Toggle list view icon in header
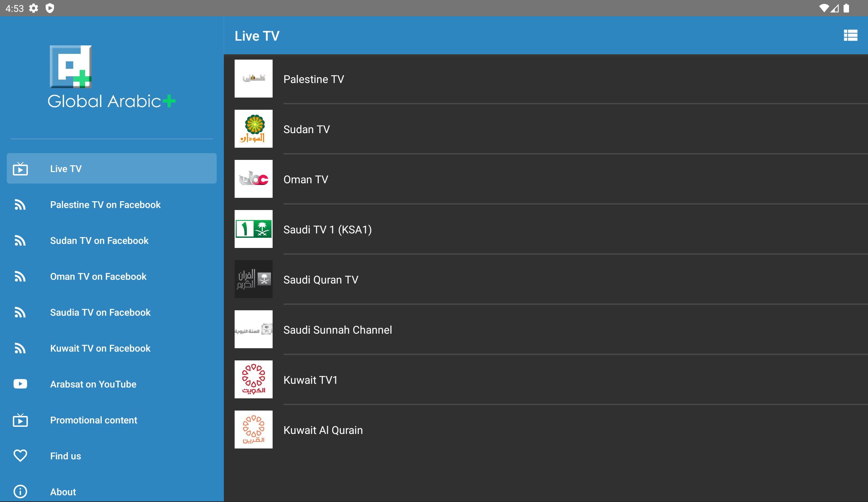 850,36
